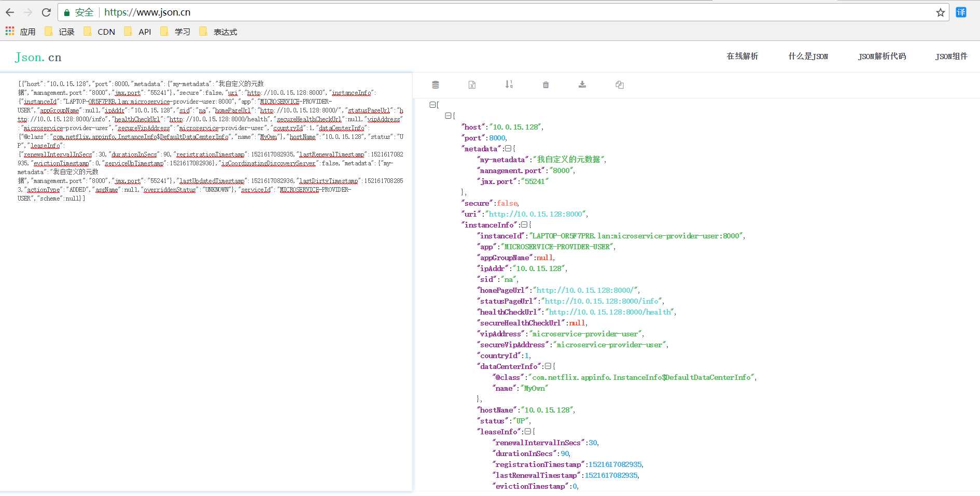
Task: Click the lastRenewalTimestamp value
Action: (611, 475)
